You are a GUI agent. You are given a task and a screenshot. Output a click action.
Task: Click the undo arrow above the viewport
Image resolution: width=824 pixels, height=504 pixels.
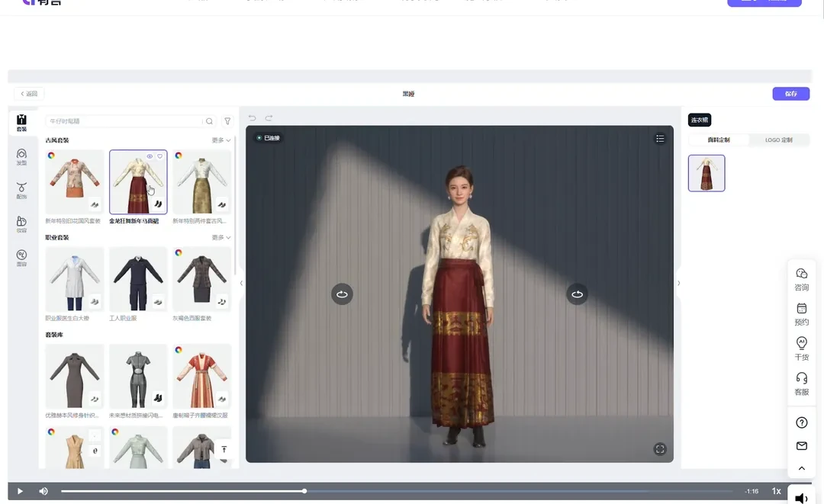(x=253, y=118)
